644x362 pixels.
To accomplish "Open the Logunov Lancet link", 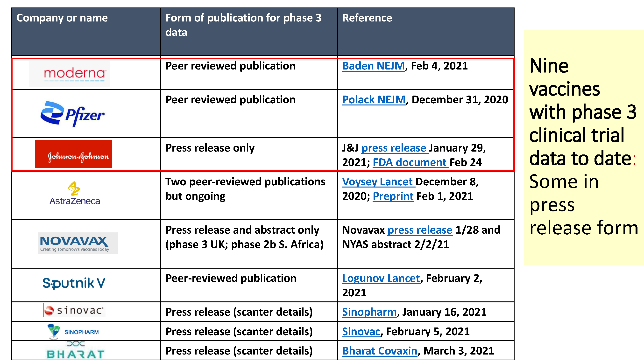I will pyautogui.click(x=381, y=278).
